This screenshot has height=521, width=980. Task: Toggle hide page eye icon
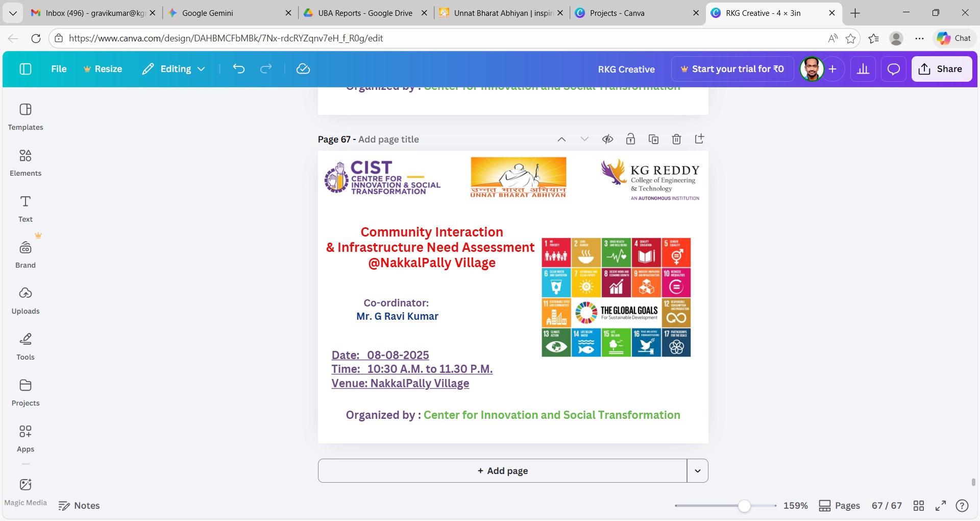(607, 139)
